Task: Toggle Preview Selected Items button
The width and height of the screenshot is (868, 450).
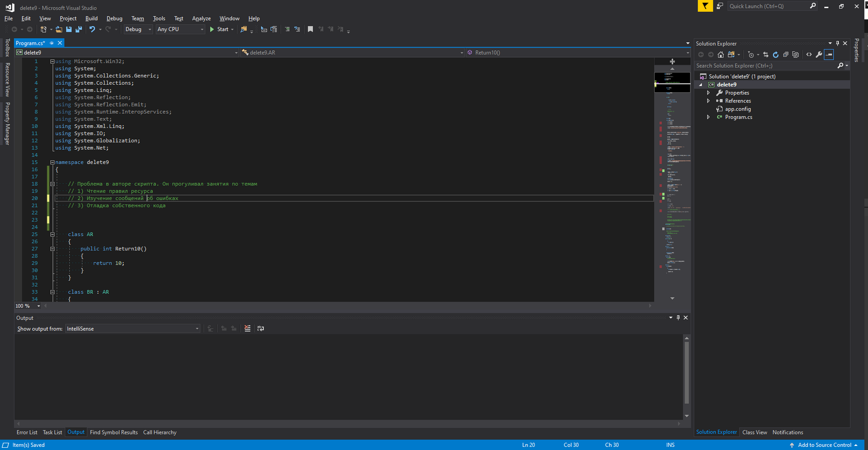Action: pyautogui.click(x=829, y=55)
